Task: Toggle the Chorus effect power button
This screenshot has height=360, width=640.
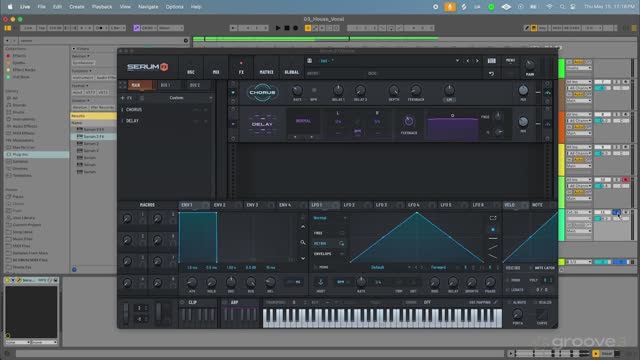Action: [x=233, y=93]
